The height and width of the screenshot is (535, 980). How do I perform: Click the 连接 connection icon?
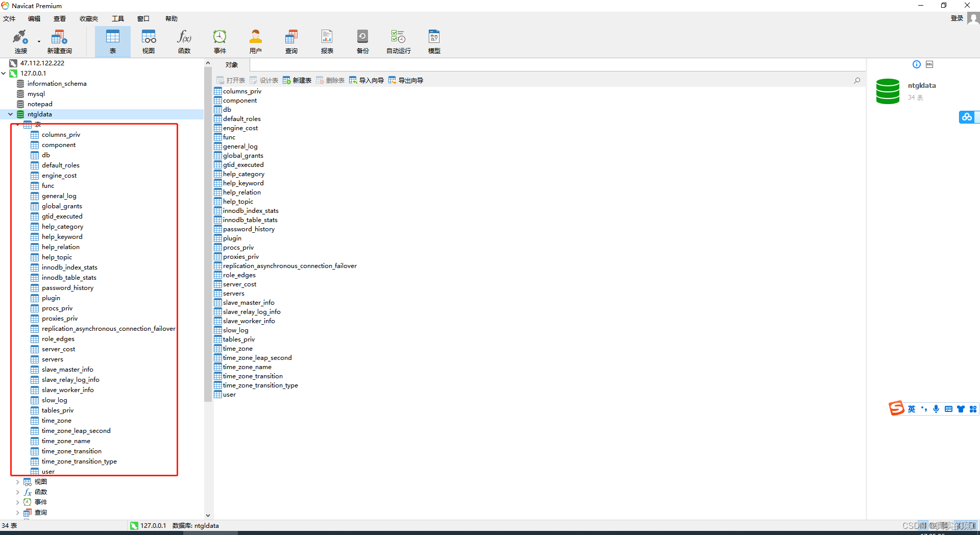pos(20,41)
